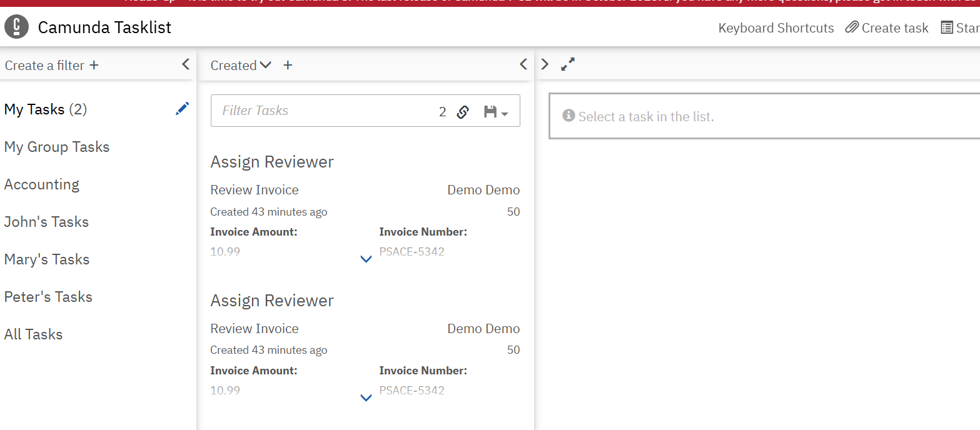Collapse the filters panel with its left chevron
Image resolution: width=980 pixels, height=430 pixels.
(x=186, y=64)
